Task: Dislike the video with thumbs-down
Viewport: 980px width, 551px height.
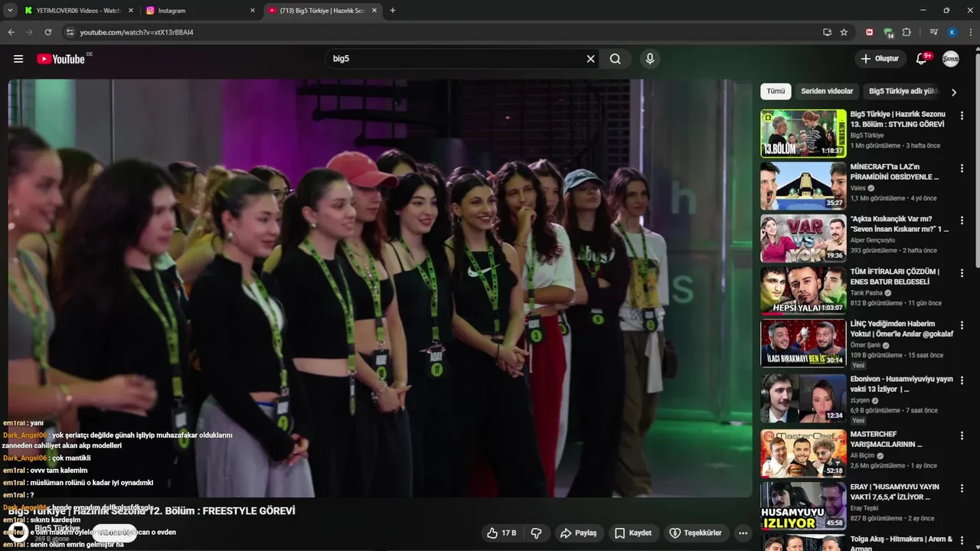Action: coord(537,533)
